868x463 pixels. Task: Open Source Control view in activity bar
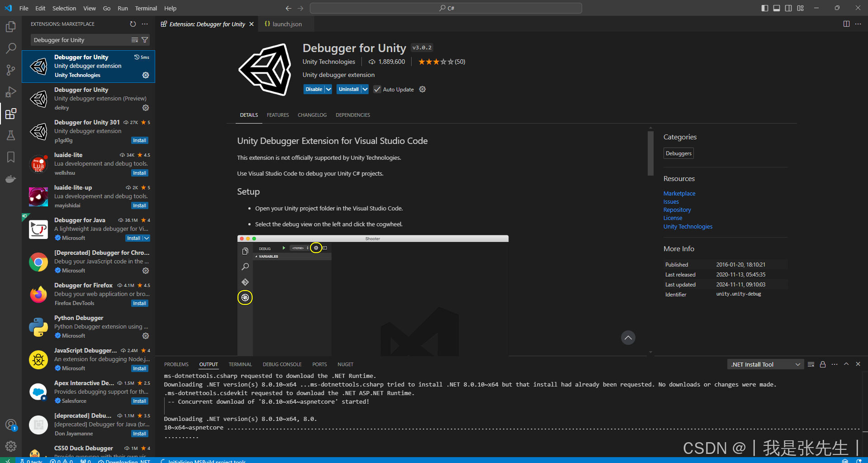(x=11, y=70)
